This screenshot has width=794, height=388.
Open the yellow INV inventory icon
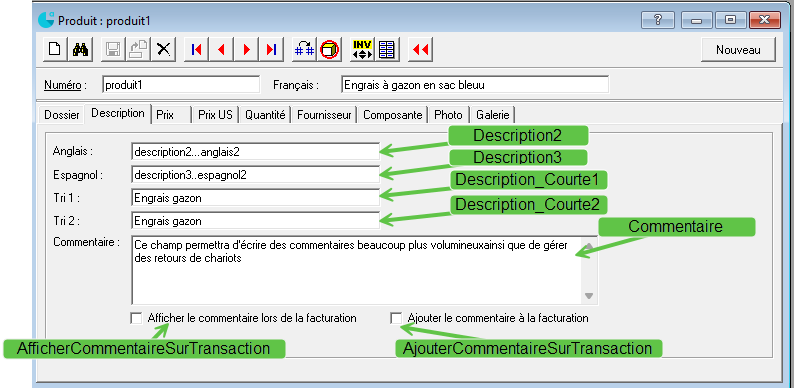(x=362, y=49)
